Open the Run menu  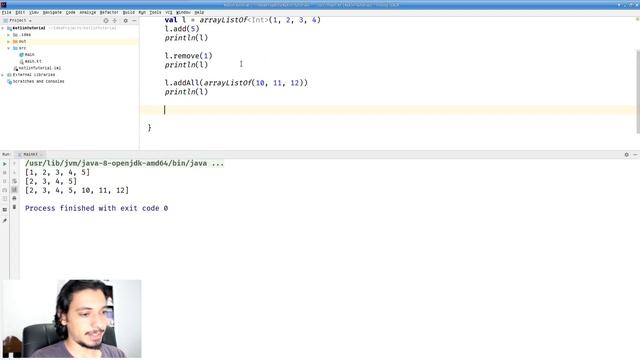pos(142,12)
